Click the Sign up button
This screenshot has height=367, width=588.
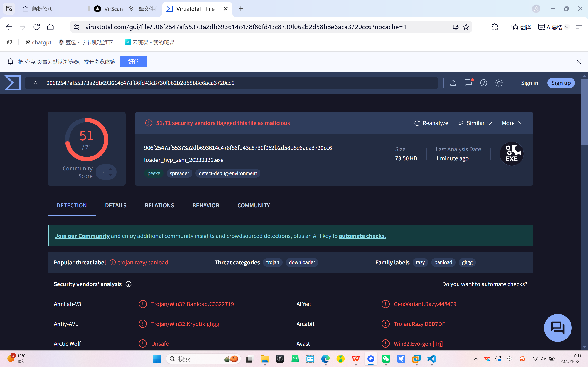tap(561, 83)
